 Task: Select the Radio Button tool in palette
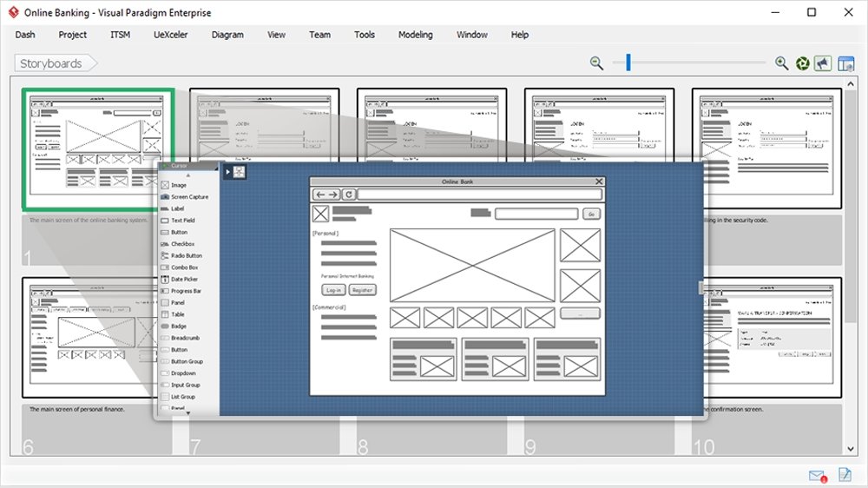pyautogui.click(x=181, y=256)
